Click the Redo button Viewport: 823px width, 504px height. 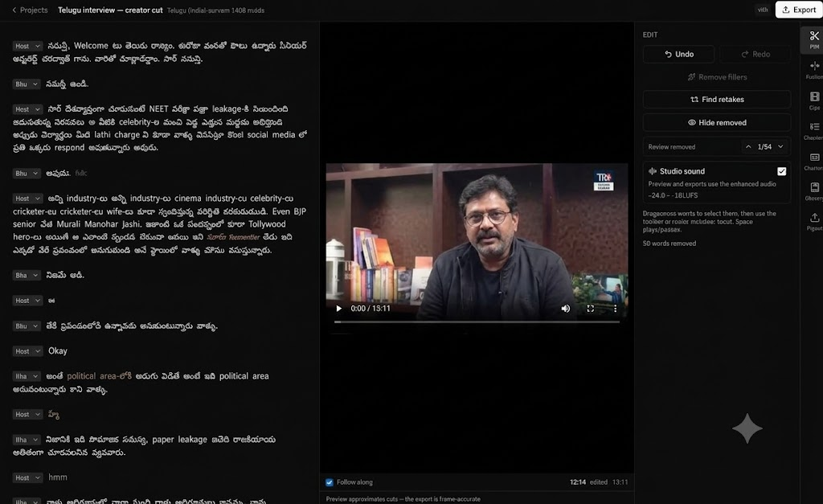[x=755, y=54]
